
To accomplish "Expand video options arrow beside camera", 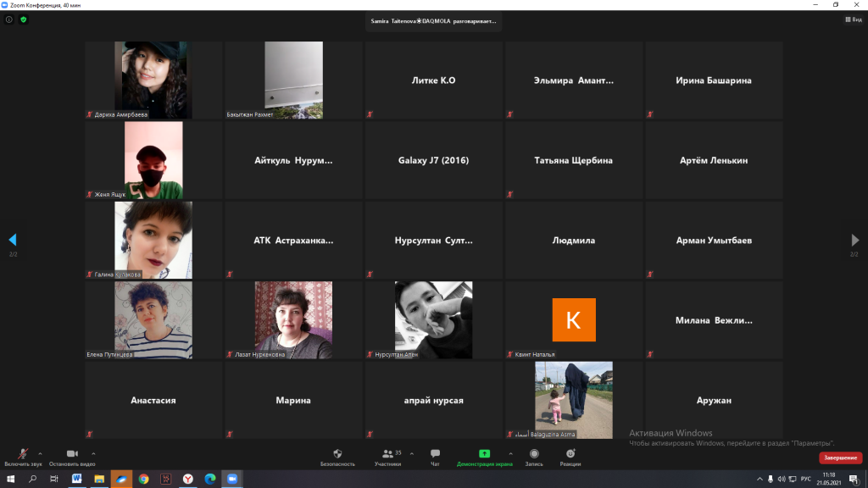I will click(93, 453).
